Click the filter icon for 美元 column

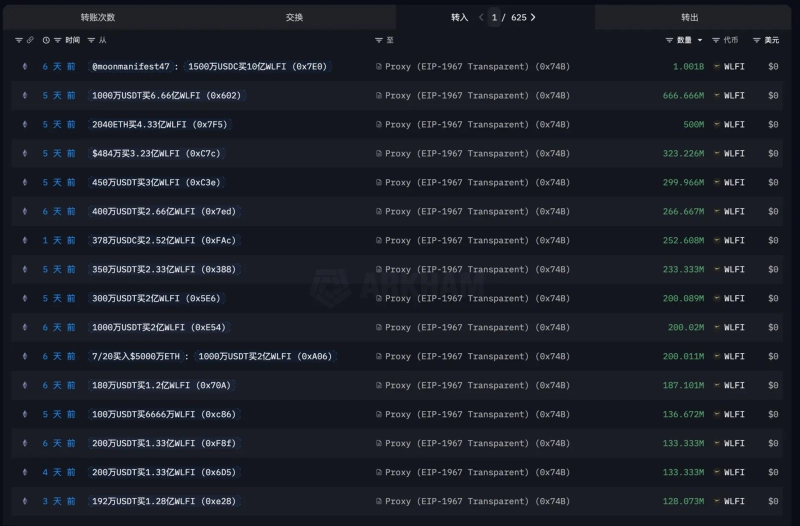click(757, 40)
